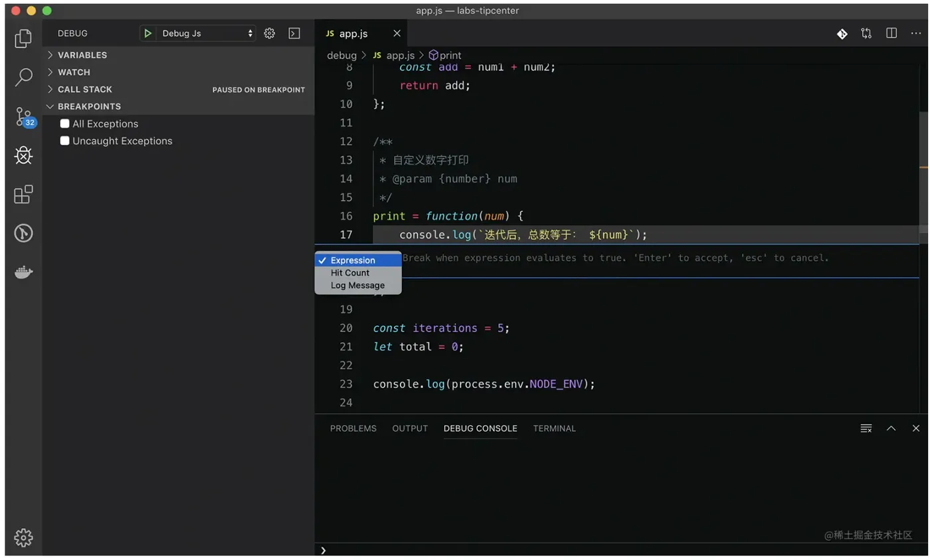Switch to the PROBLEMS panel tab
The image size is (930, 560).
point(353,428)
